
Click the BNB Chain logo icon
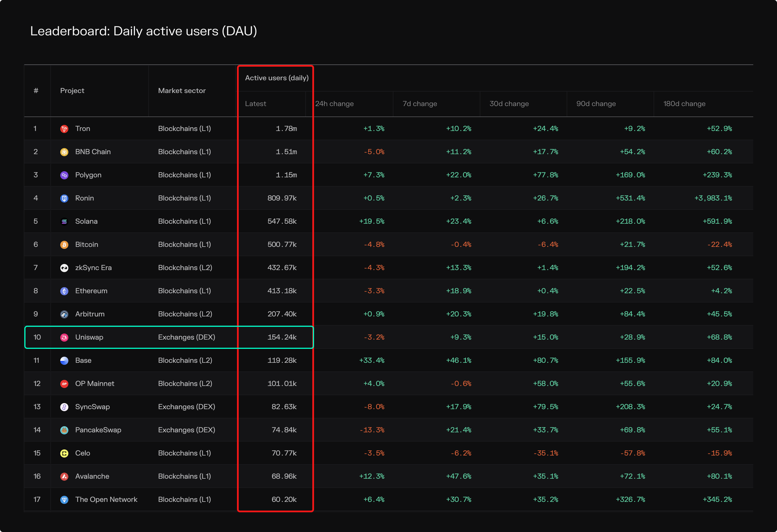(x=64, y=152)
